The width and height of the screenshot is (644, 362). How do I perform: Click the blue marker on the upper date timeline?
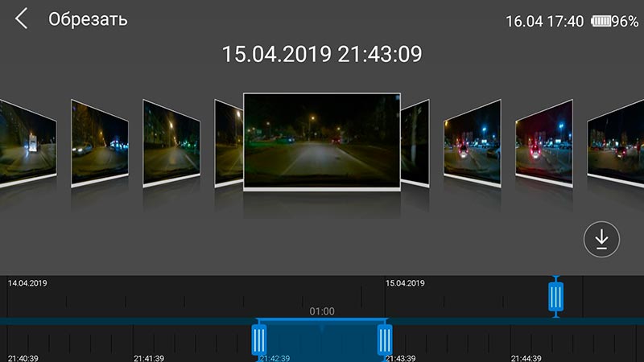pos(555,296)
